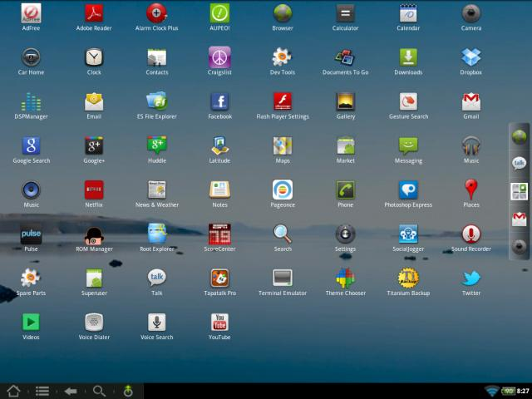This screenshot has height=399, width=532.
Task: Tap the search magnifier in navigation bar
Action: (99, 392)
